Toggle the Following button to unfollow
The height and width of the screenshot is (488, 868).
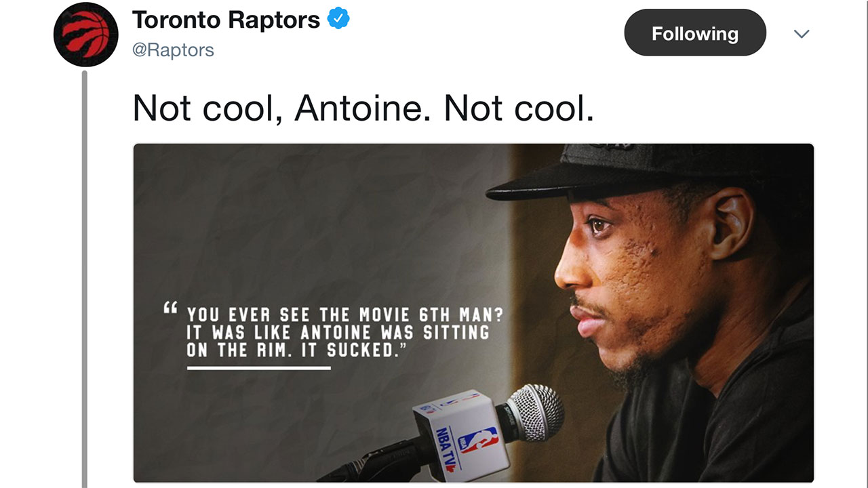pyautogui.click(x=695, y=33)
